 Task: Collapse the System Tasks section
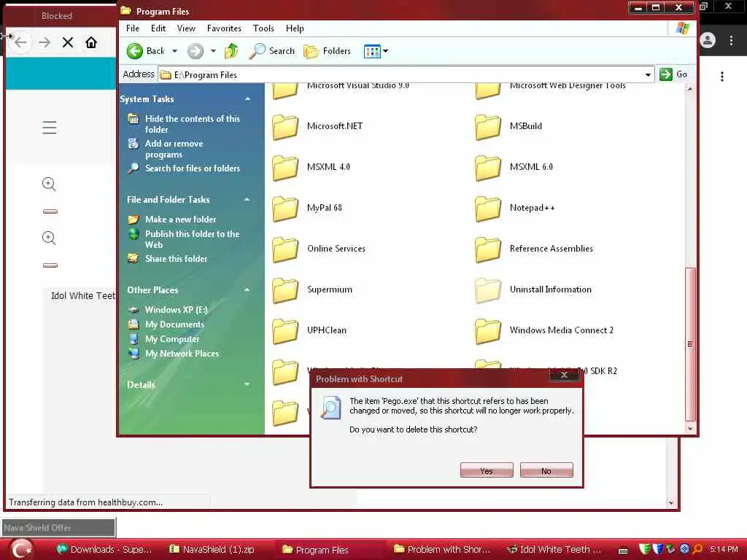[248, 98]
